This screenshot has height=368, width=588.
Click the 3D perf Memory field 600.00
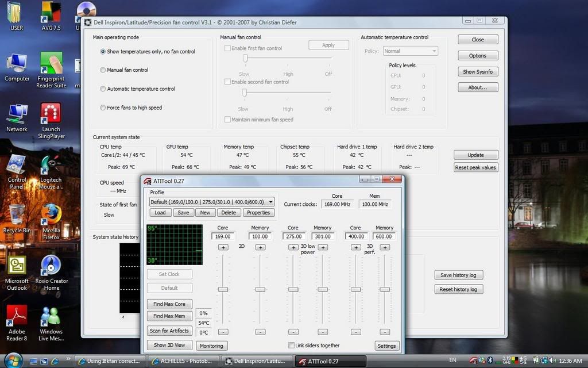384,236
